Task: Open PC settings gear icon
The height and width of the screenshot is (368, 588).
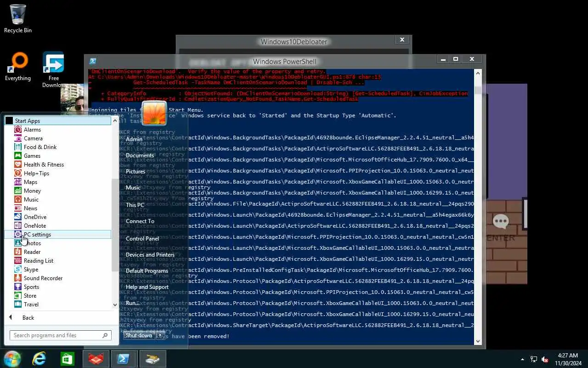Action: point(18,235)
